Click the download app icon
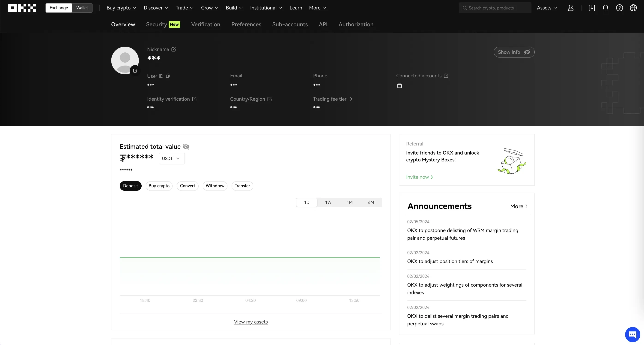 click(x=592, y=8)
